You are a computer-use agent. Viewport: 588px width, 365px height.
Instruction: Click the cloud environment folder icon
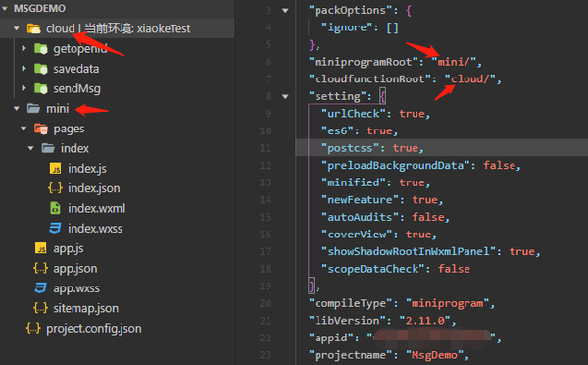(x=33, y=28)
